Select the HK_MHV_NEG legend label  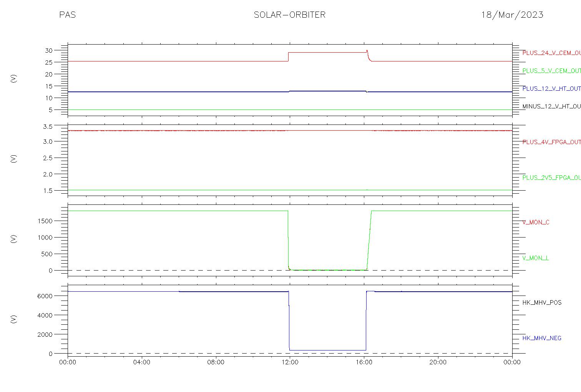(542, 338)
